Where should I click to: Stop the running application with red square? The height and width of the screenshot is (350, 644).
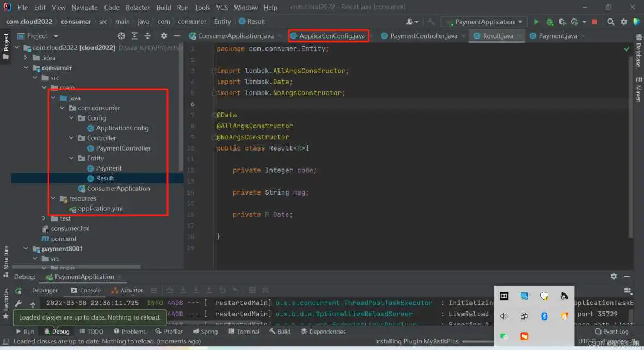click(x=594, y=22)
